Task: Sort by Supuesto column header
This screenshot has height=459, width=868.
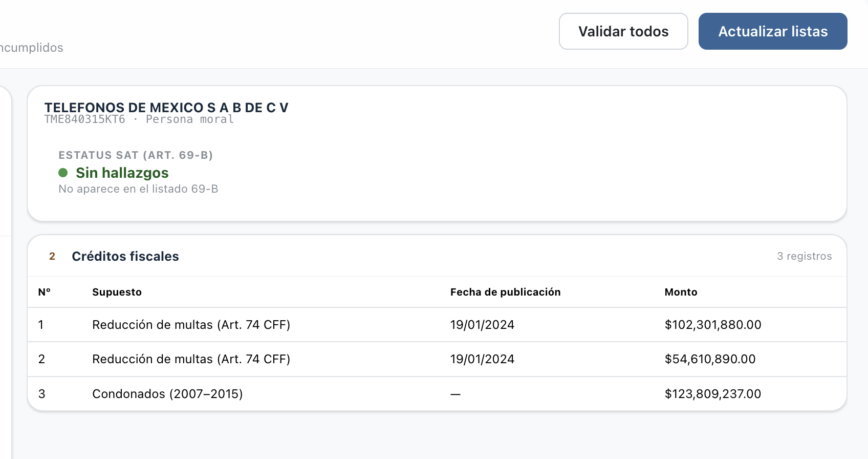Action: pos(117,292)
